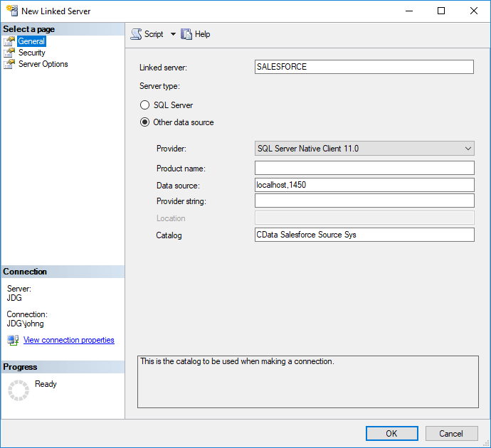Click the Ready progress spinner icon
The height and width of the screenshot is (448, 491).
pyautogui.click(x=19, y=390)
